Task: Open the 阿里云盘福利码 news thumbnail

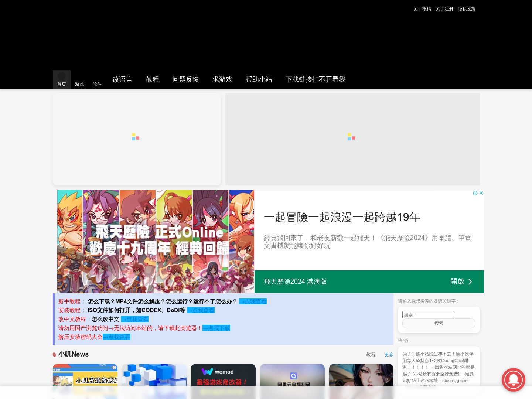Action: coord(292,381)
